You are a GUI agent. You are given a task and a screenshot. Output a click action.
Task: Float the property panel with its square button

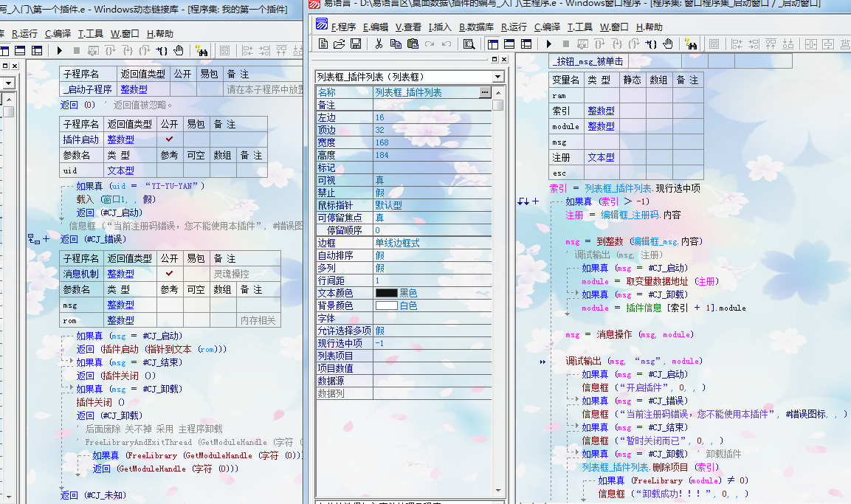click(495, 59)
